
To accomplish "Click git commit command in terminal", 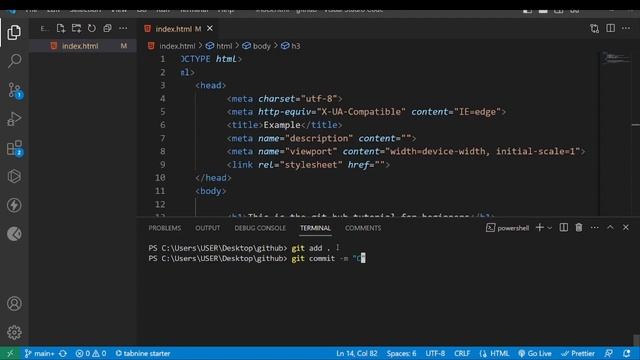I will click(329, 258).
